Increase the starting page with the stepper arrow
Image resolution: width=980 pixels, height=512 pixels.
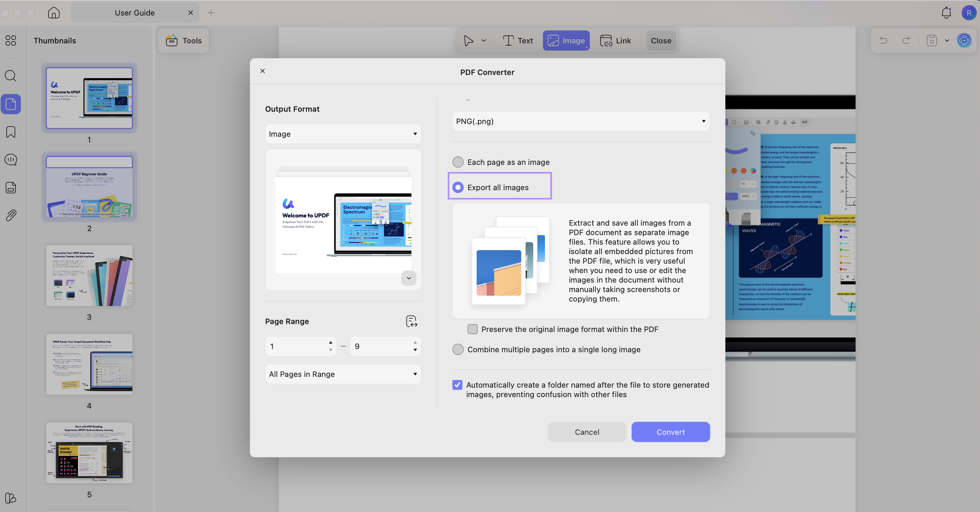coord(330,342)
